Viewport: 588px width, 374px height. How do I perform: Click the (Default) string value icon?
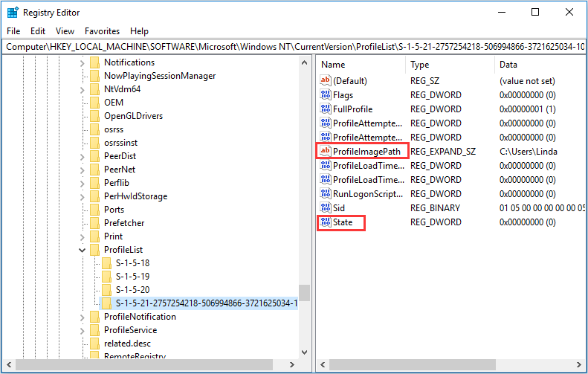tap(325, 80)
